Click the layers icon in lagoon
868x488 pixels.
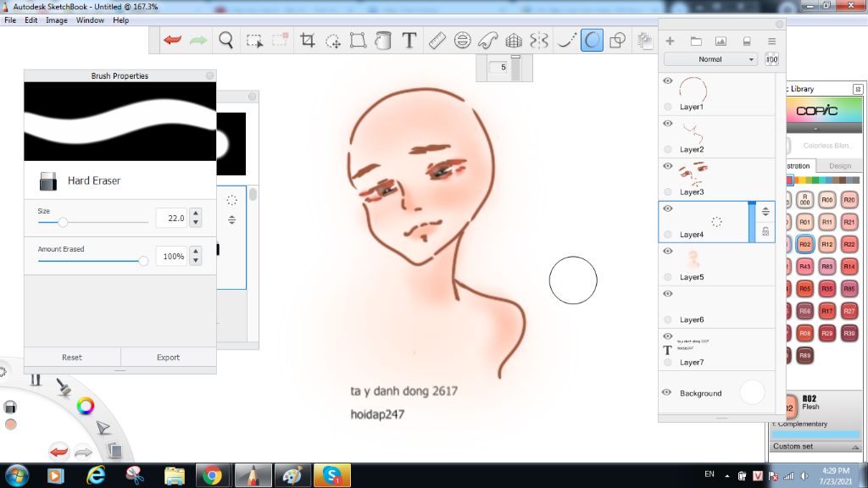114,450
